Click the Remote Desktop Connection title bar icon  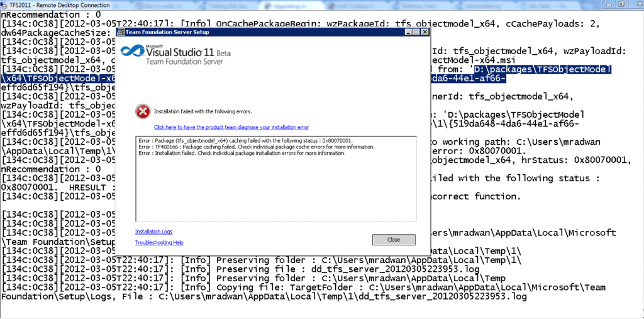(x=5, y=5)
